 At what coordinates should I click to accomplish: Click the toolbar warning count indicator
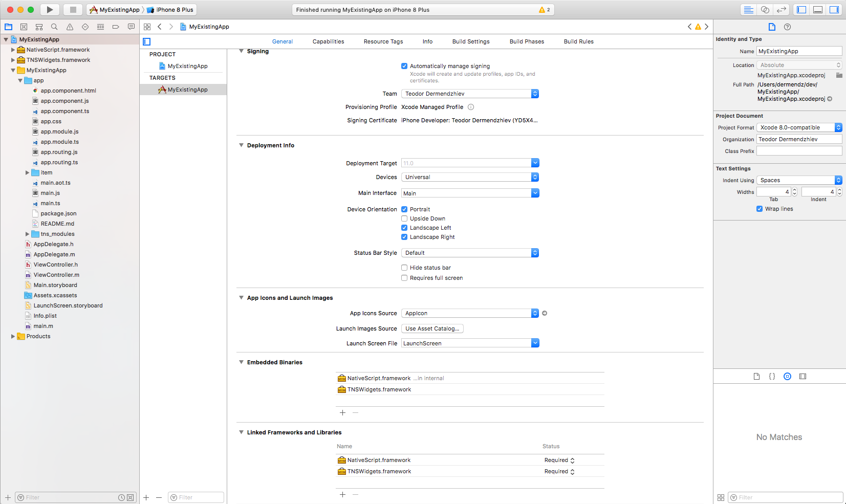tap(545, 10)
